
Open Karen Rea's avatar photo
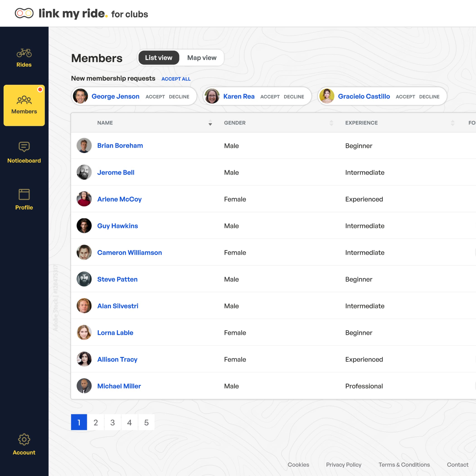[212, 96]
